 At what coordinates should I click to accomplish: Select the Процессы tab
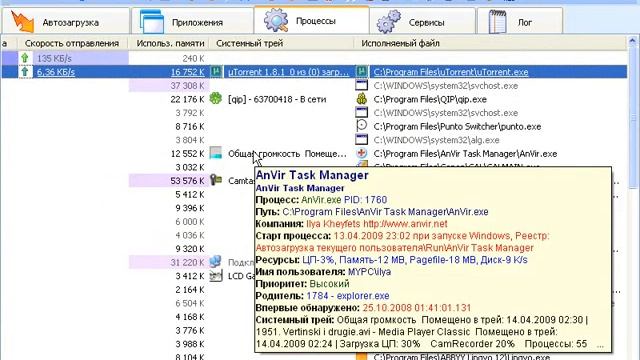coord(311,20)
